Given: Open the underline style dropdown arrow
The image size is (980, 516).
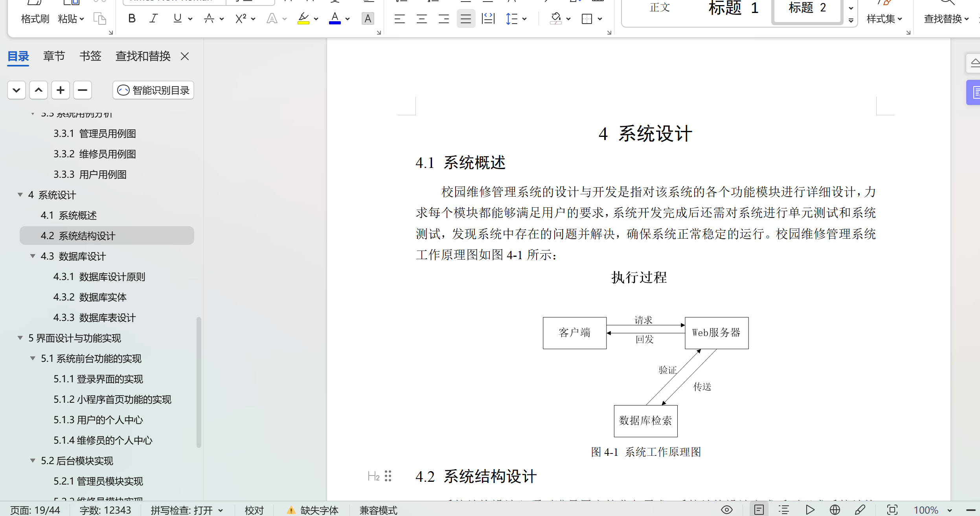Looking at the screenshot, I should (190, 19).
